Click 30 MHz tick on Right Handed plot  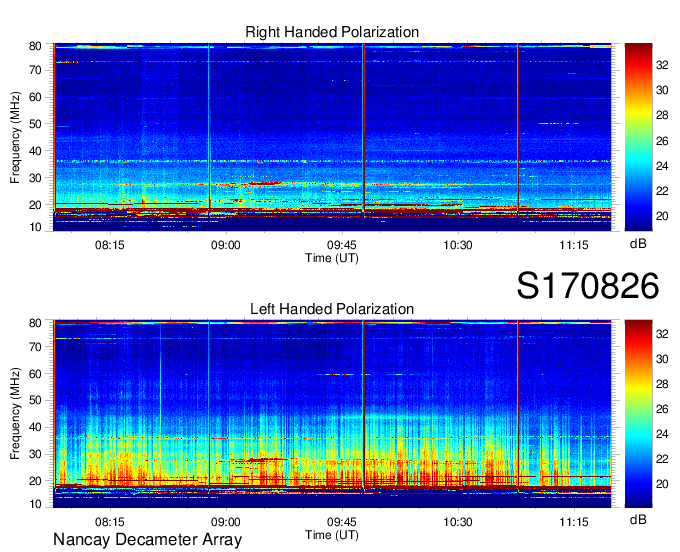[x=35, y=178]
